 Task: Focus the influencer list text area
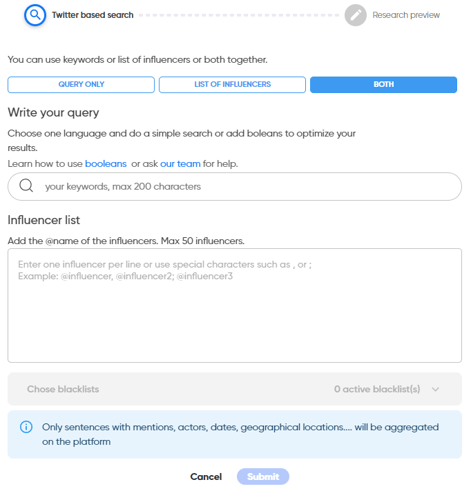(235, 305)
